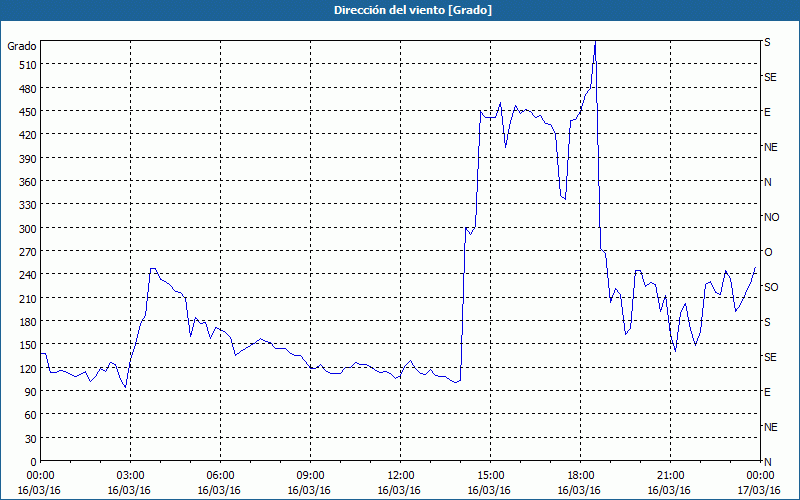Select the '03:00' time label

point(130,476)
